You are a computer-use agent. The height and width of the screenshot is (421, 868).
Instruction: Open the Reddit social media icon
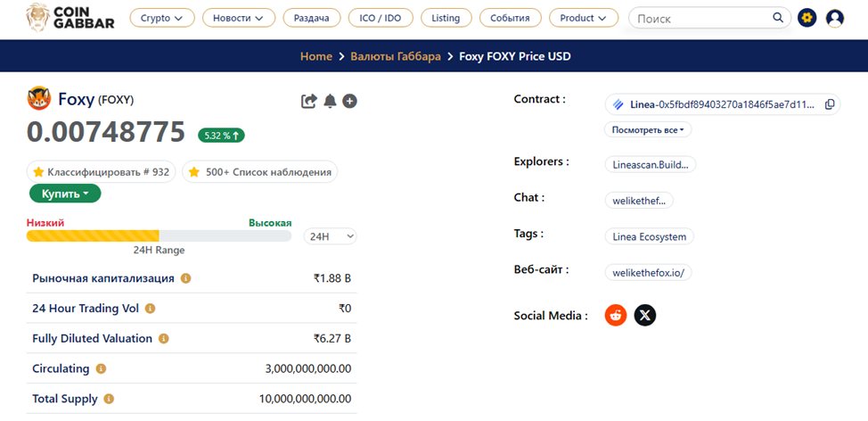click(616, 315)
